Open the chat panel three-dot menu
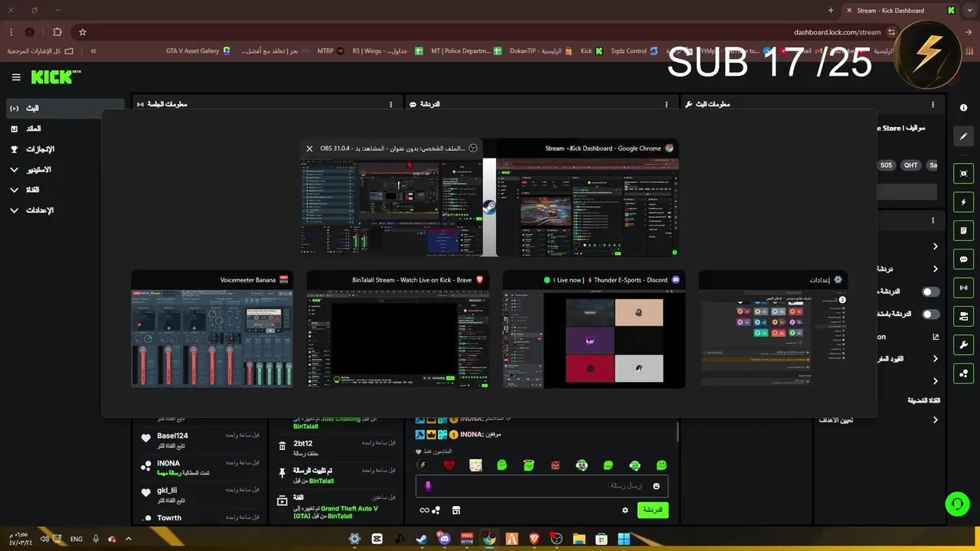The image size is (980, 551). [665, 104]
